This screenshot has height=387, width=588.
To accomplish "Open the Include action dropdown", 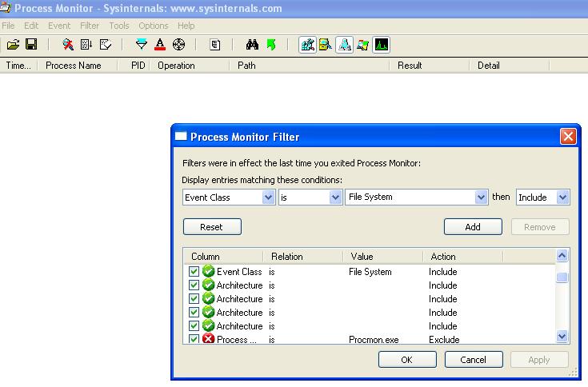I will tap(562, 197).
